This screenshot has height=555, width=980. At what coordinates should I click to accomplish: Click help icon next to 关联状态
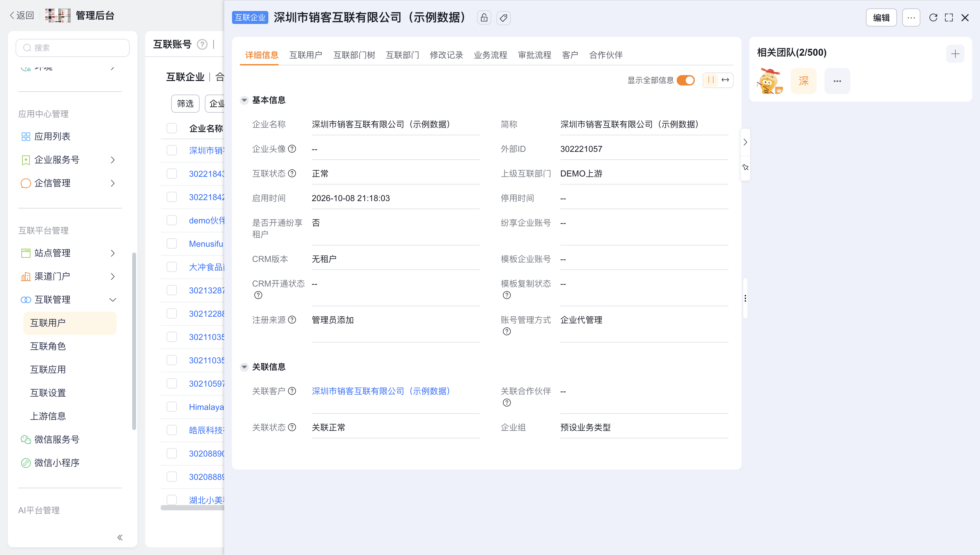[x=292, y=427]
